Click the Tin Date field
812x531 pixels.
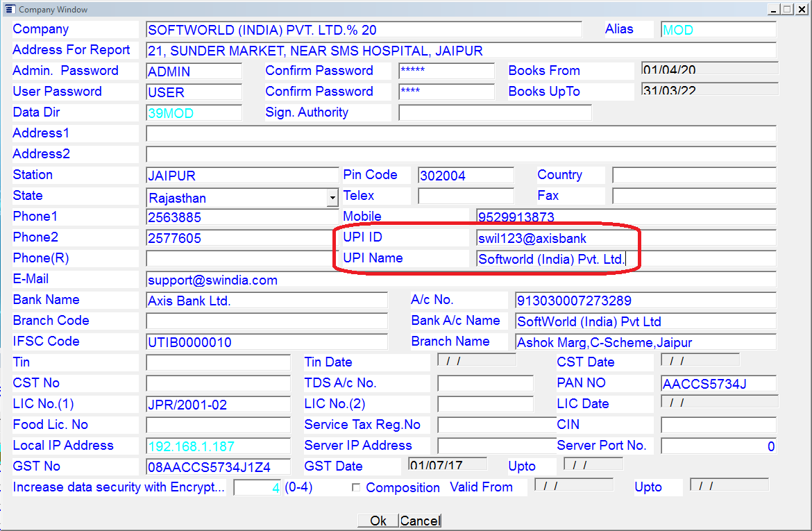[477, 360]
